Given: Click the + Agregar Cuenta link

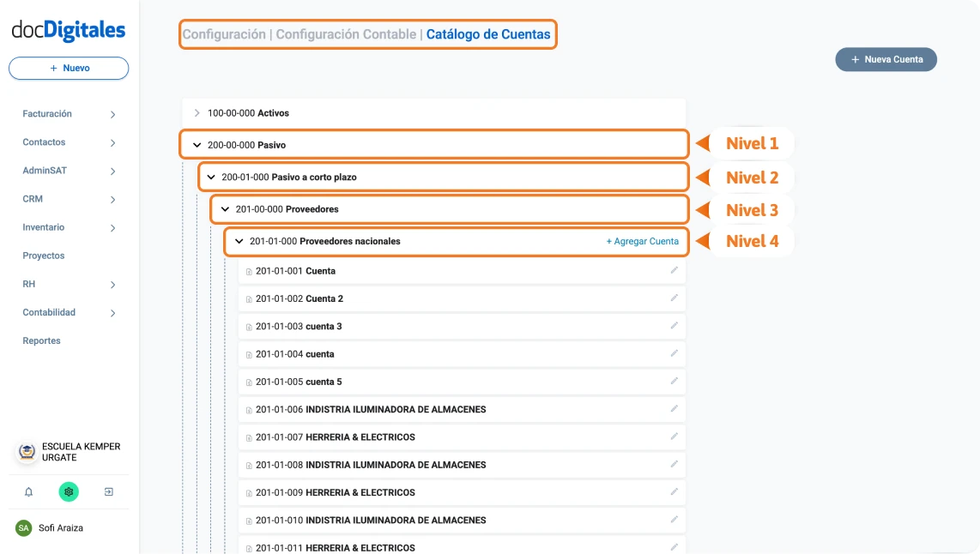Looking at the screenshot, I should tap(642, 242).
